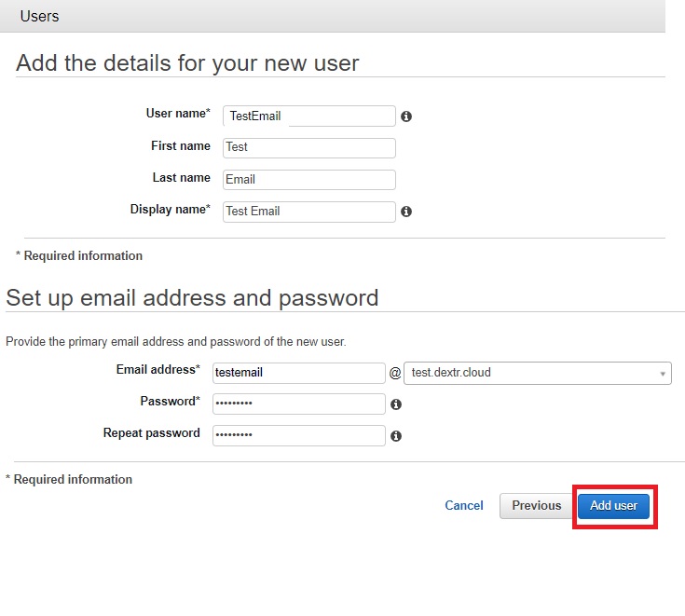
Task: Click the Users header title
Action: [x=39, y=16]
